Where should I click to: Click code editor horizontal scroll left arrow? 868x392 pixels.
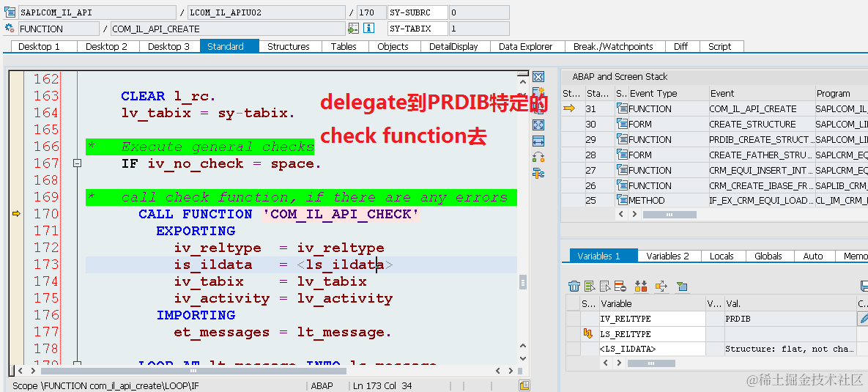(20, 371)
